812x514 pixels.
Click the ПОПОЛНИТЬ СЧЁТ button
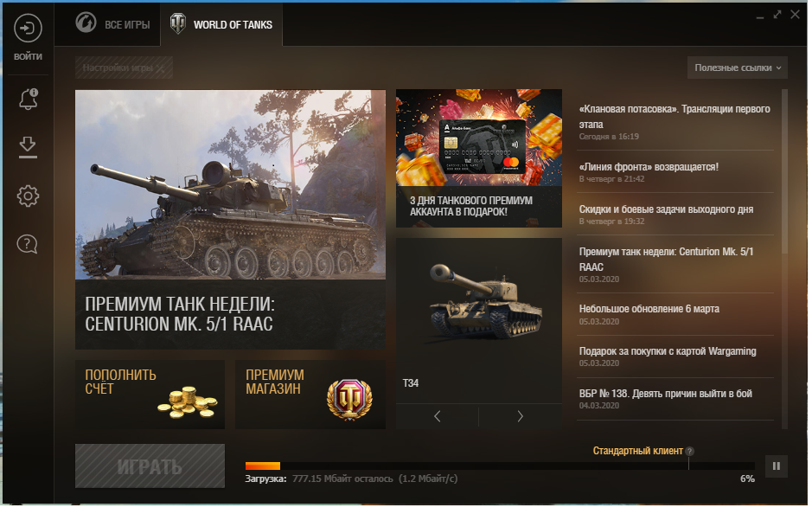150,395
